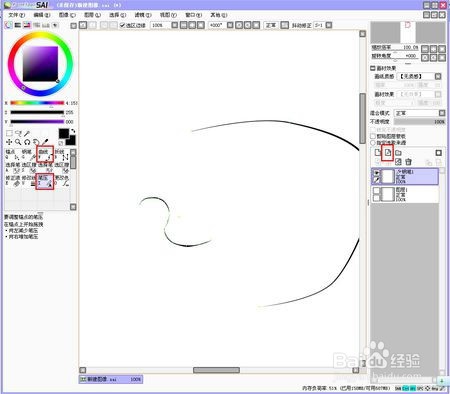The height and width of the screenshot is (394, 450).
Task: Open the 视图 menu
Action: pyautogui.click(x=168, y=15)
